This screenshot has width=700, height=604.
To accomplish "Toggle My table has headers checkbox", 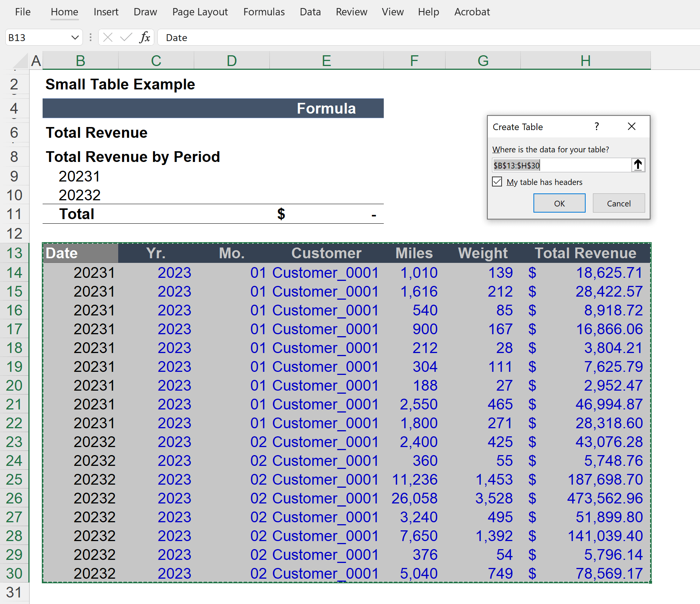I will pos(497,182).
